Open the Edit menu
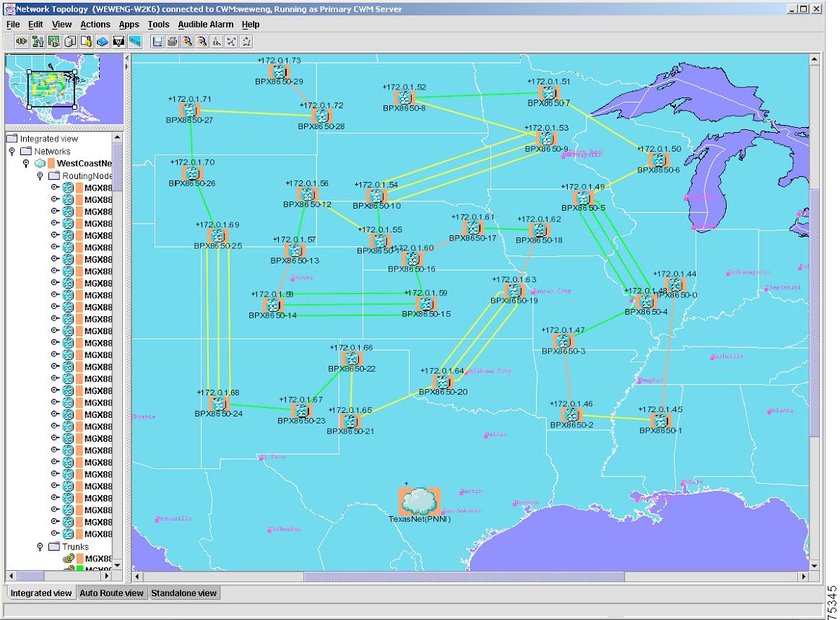Viewport: 840px width, 620px height. tap(35, 24)
